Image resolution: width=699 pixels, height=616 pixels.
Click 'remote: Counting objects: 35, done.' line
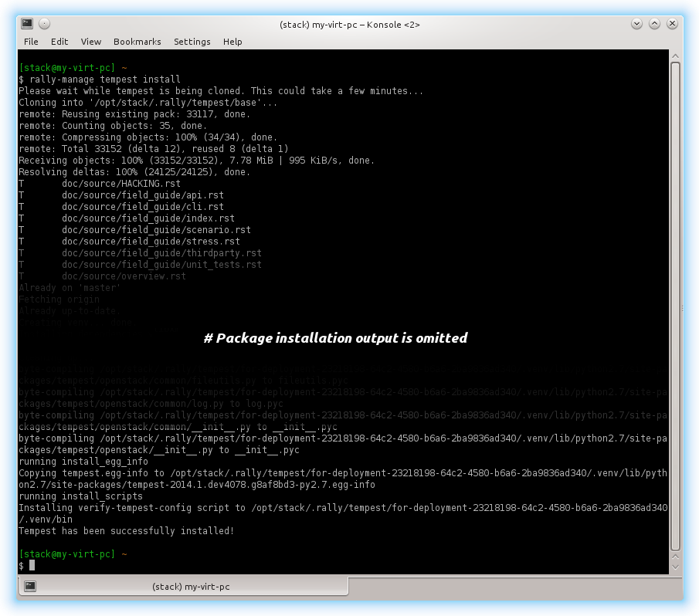click(x=113, y=126)
